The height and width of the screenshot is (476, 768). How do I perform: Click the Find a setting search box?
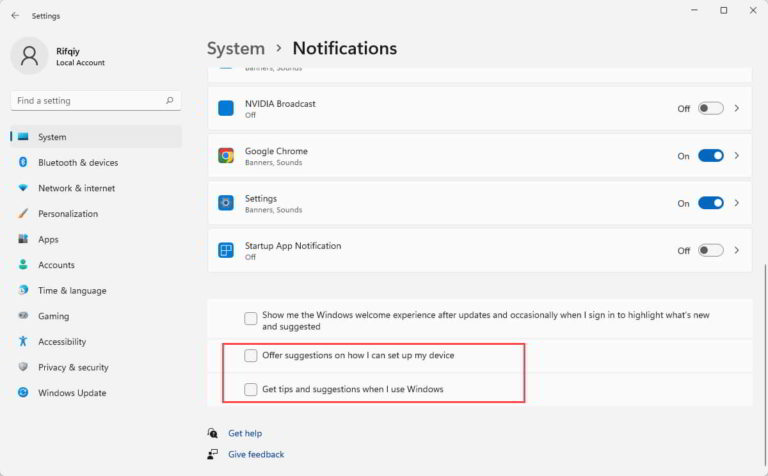[x=96, y=100]
